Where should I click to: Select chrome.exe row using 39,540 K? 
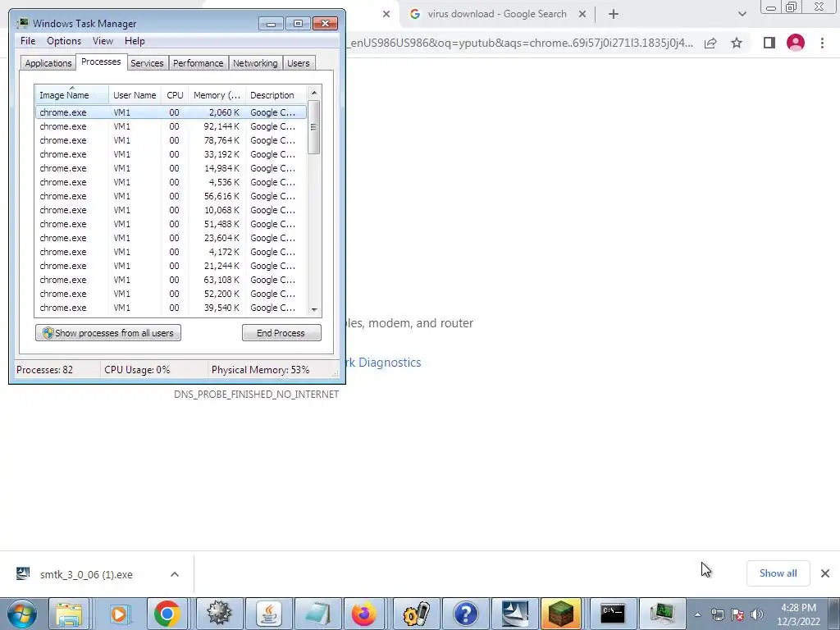[171, 308]
